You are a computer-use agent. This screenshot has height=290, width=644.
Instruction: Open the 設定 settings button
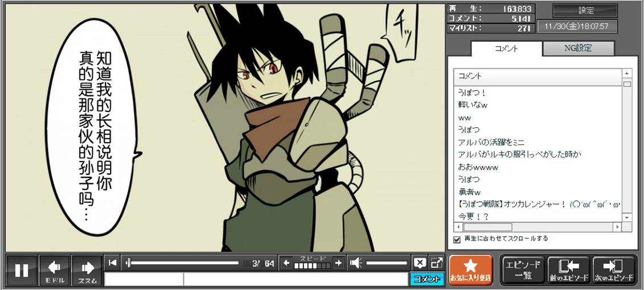(x=585, y=10)
